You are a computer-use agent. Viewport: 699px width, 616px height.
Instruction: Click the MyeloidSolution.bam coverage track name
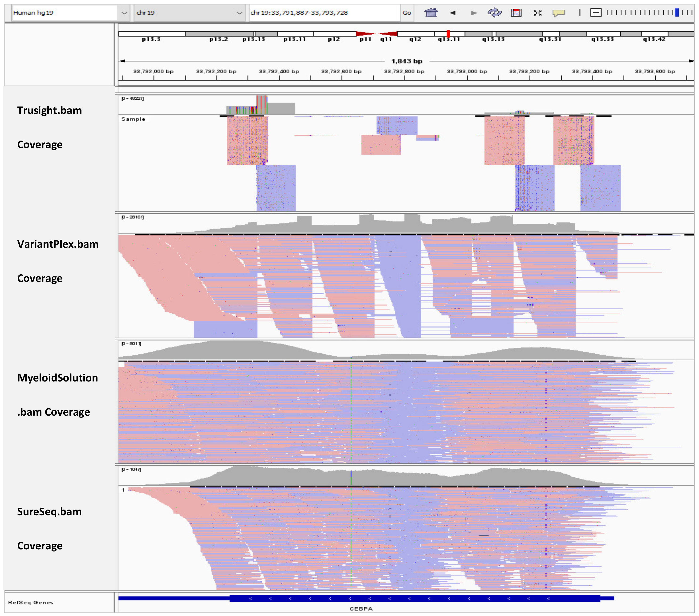tap(57, 378)
